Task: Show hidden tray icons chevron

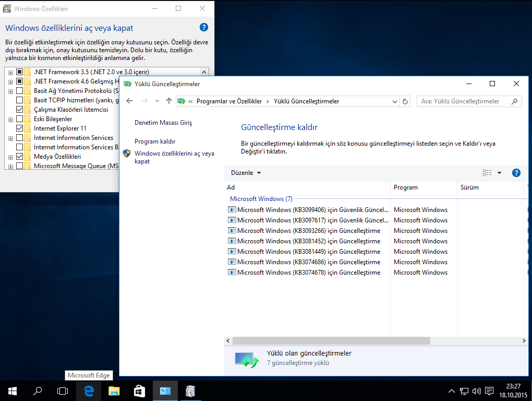Action: click(x=451, y=392)
